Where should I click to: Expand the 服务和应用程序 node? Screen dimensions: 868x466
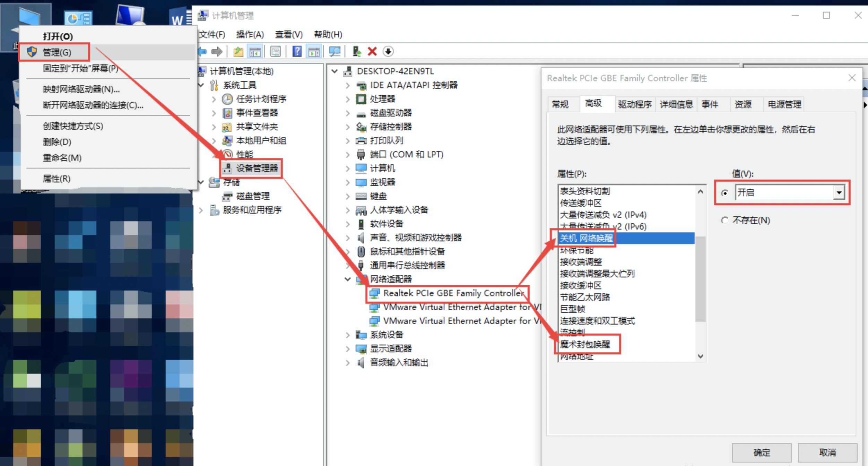click(x=200, y=210)
